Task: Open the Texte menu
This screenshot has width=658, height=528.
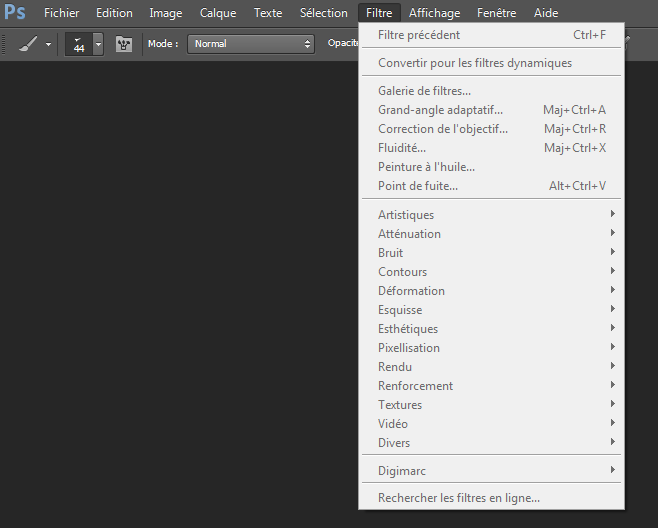Action: click(x=268, y=13)
